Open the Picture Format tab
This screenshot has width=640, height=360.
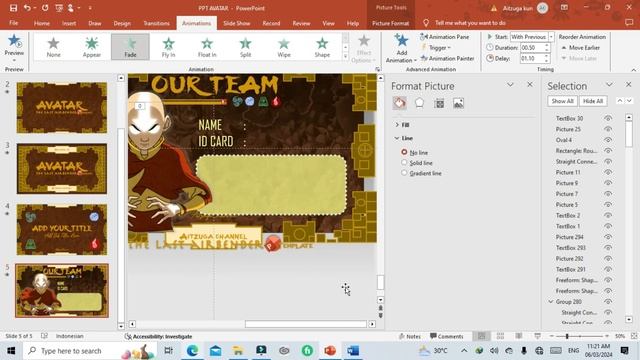coord(390,23)
